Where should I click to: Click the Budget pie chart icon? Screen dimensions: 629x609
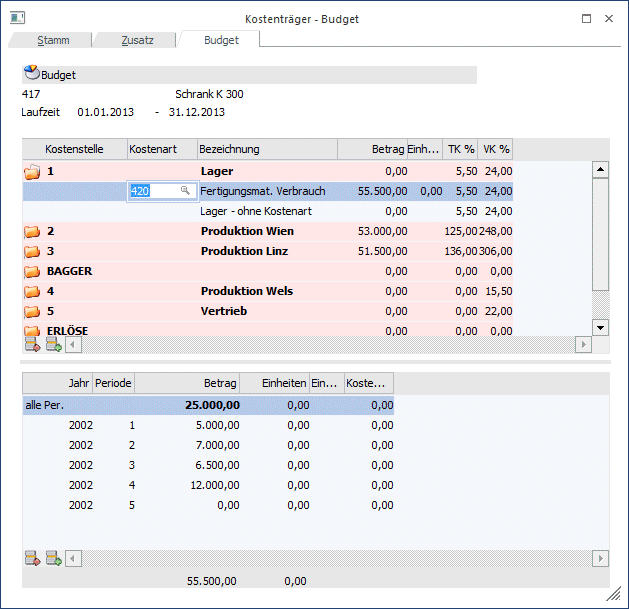point(31,74)
